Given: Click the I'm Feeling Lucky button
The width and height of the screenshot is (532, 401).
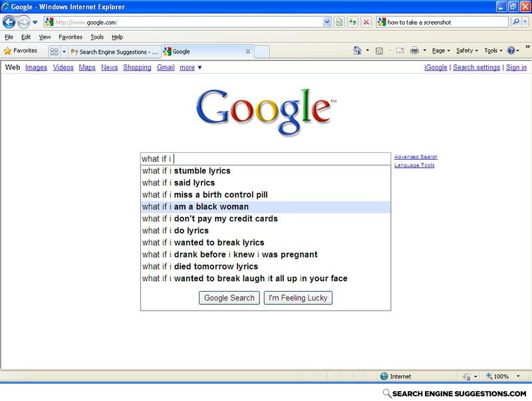Looking at the screenshot, I should [298, 298].
